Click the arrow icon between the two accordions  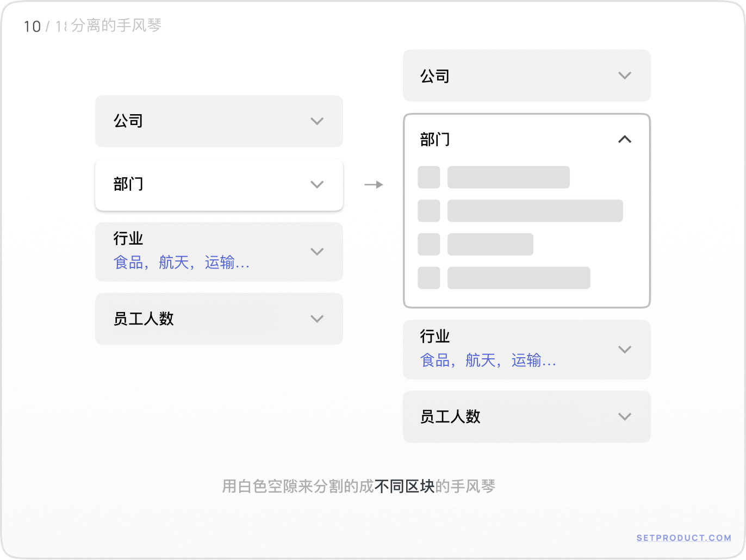(x=374, y=185)
